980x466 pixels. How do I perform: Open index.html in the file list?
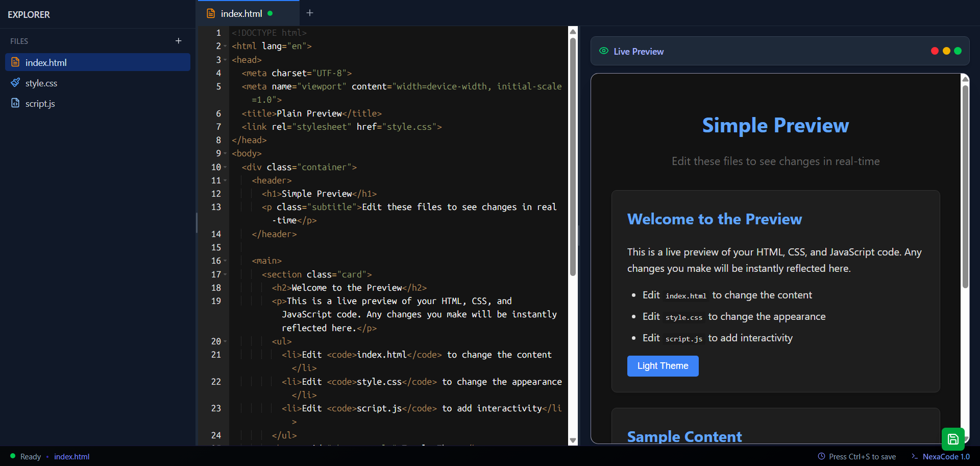[x=97, y=62]
